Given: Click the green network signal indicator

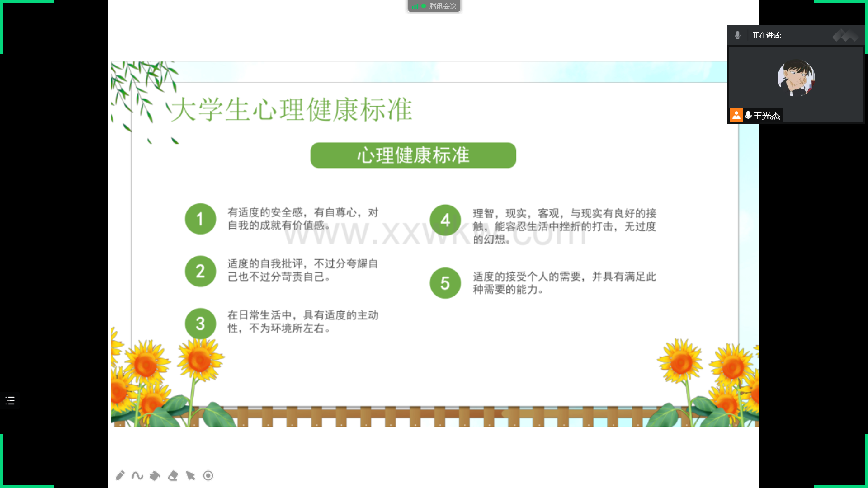Looking at the screenshot, I should click(x=415, y=6).
